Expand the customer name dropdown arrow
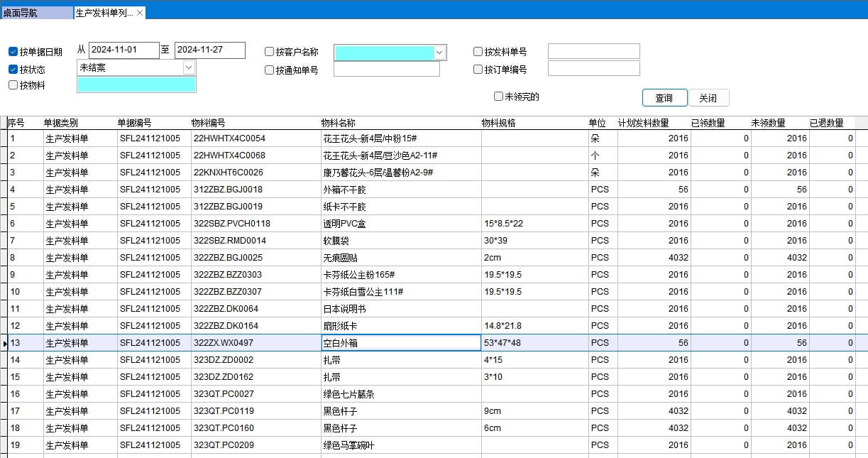Image resolution: width=868 pixels, height=458 pixels. (x=440, y=53)
